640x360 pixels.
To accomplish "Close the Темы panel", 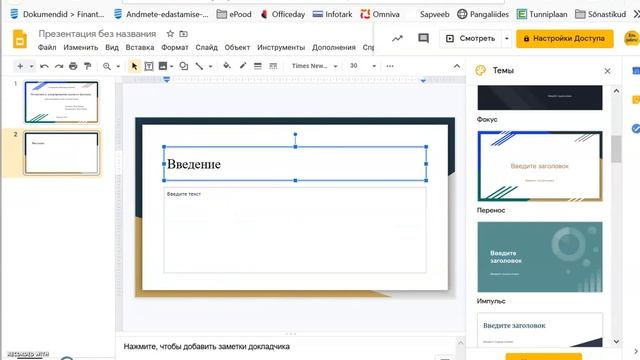I will [607, 71].
